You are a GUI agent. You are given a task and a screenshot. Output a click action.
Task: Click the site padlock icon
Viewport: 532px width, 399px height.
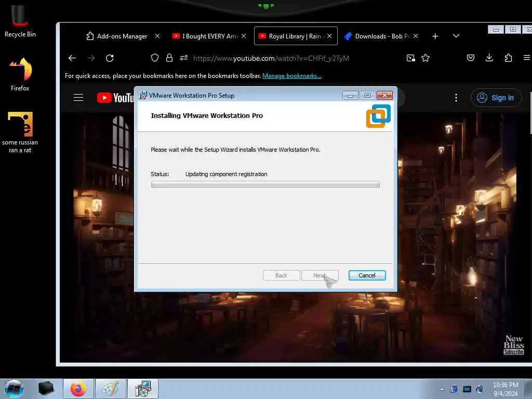(x=169, y=58)
